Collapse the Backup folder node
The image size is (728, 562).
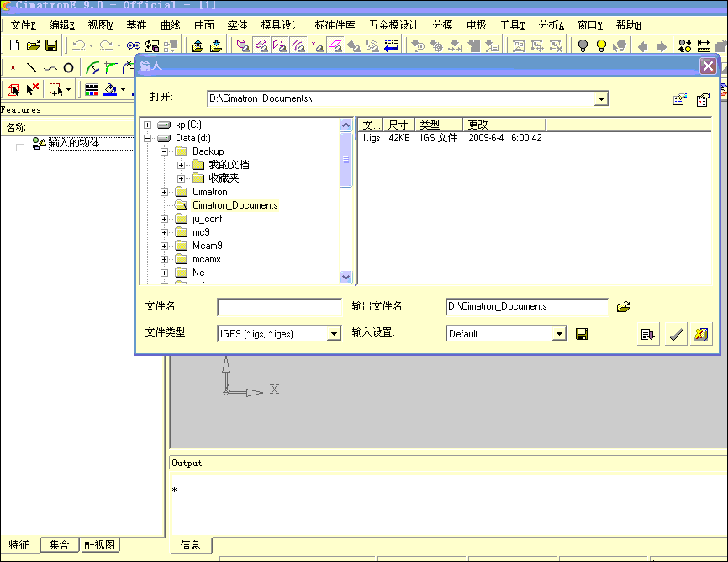pyautogui.click(x=165, y=151)
